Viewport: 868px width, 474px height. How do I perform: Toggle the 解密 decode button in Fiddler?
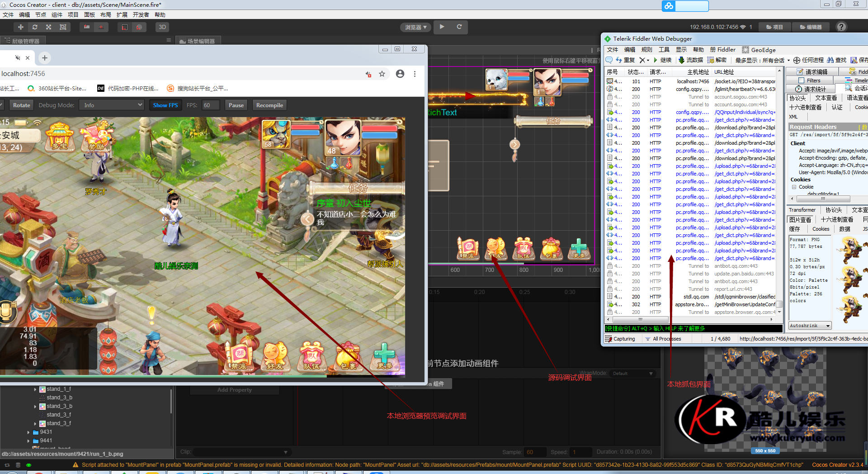click(717, 60)
